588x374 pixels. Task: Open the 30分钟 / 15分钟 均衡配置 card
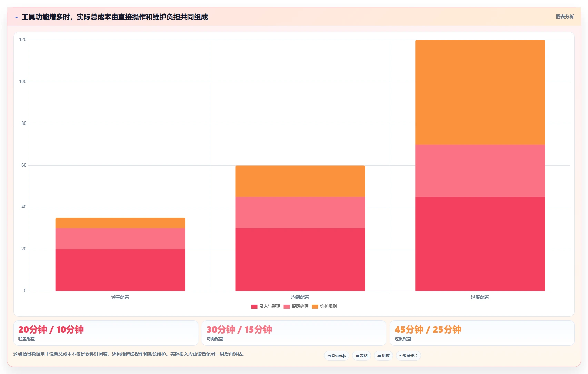pos(294,333)
